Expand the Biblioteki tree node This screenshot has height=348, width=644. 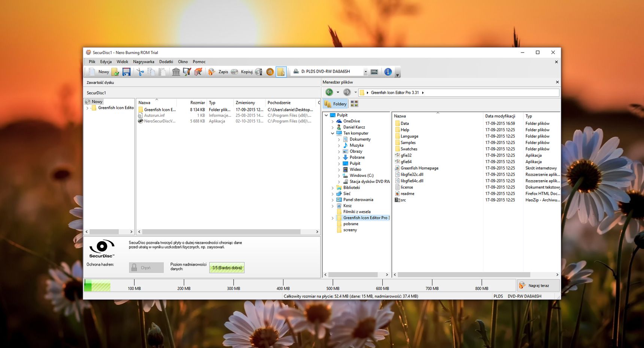coord(332,188)
